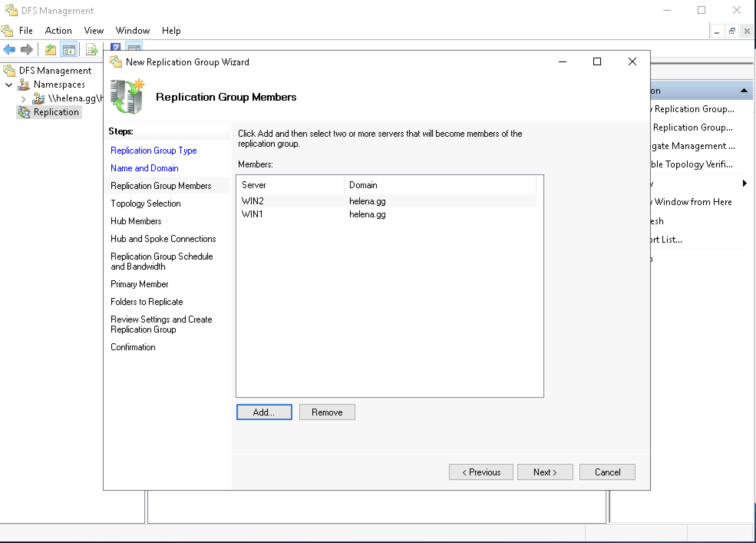Click the blue Help question mark icon
756x543 pixels.
pos(115,47)
